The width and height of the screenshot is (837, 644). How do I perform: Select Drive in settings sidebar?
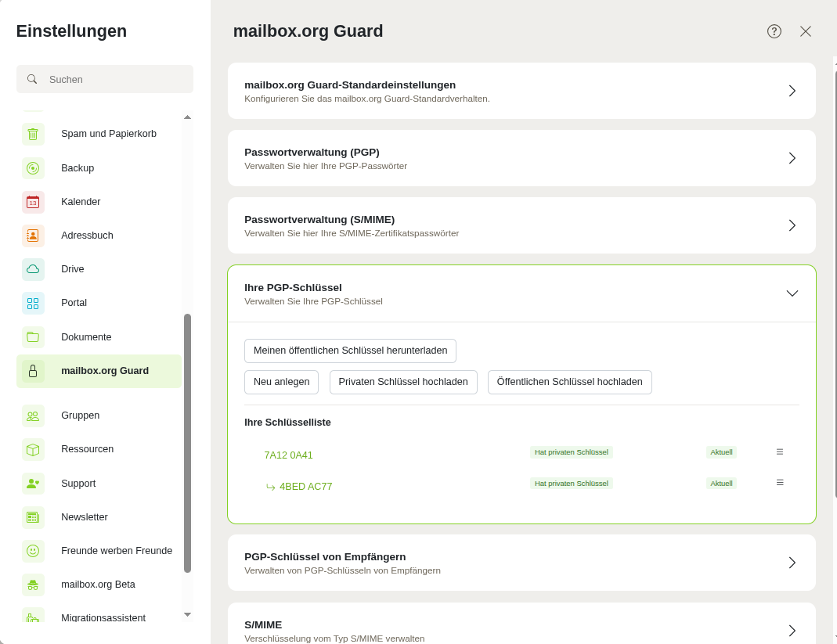99,269
